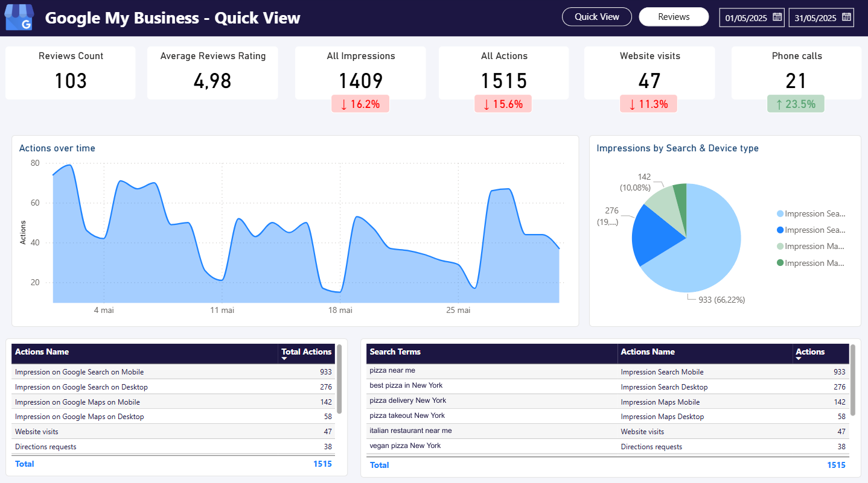Select Website visits row in left table

pos(173,432)
